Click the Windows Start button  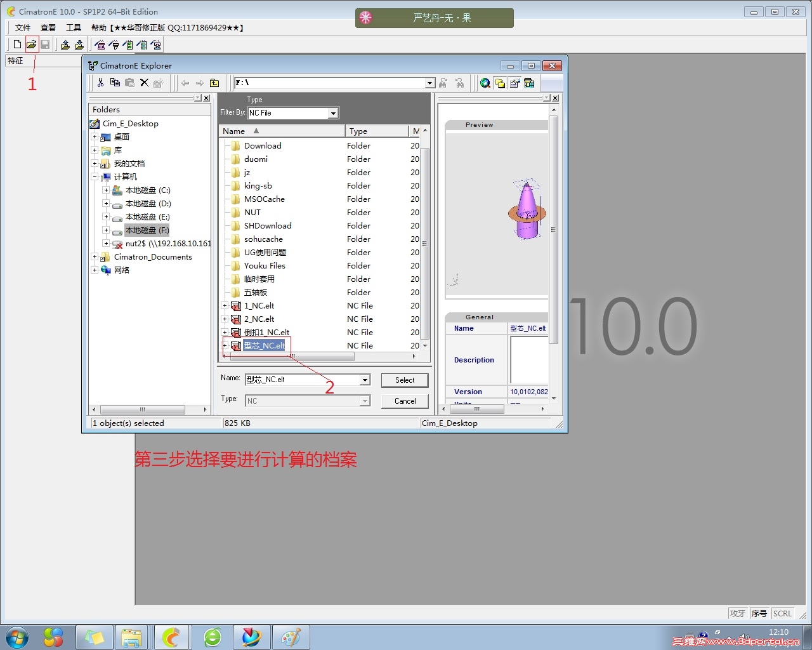16,637
